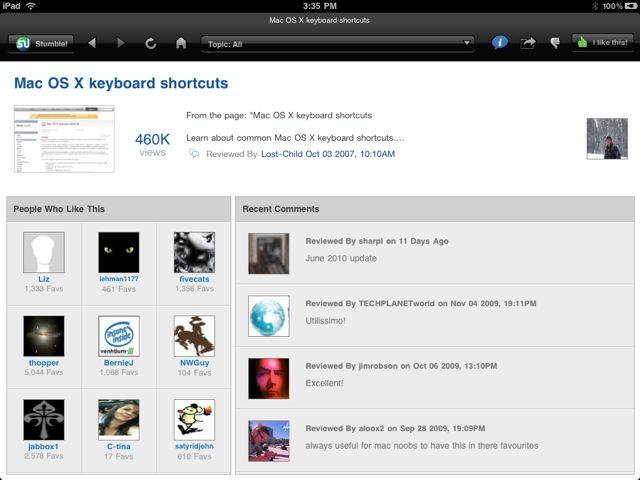Open the home icon in the toolbar
The width and height of the screenshot is (640, 480).
[181, 43]
